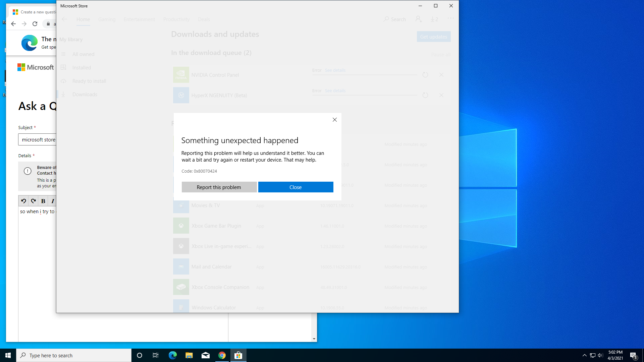This screenshot has height=362, width=644.
Task: Select Xbox Console Companion row text
Action: [x=220, y=287]
